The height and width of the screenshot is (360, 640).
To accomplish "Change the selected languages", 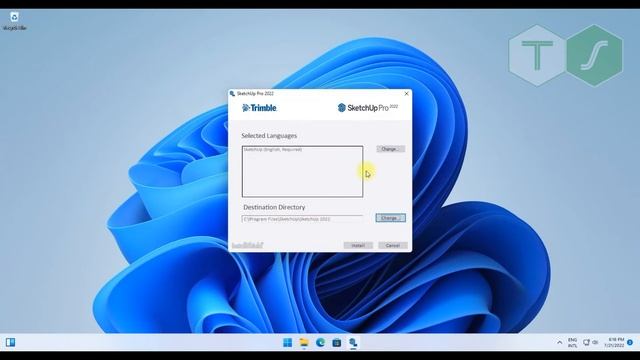I will point(391,149).
